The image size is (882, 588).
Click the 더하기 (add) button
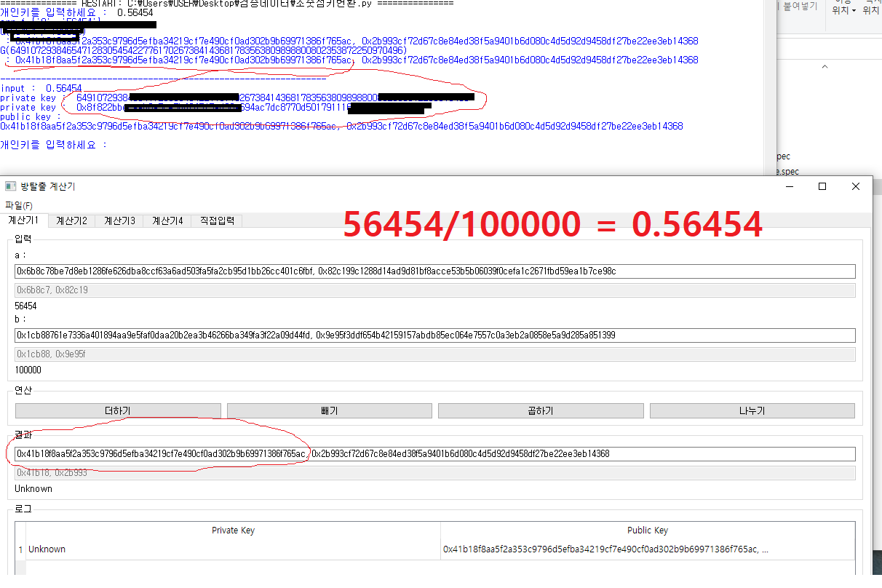[x=118, y=411]
